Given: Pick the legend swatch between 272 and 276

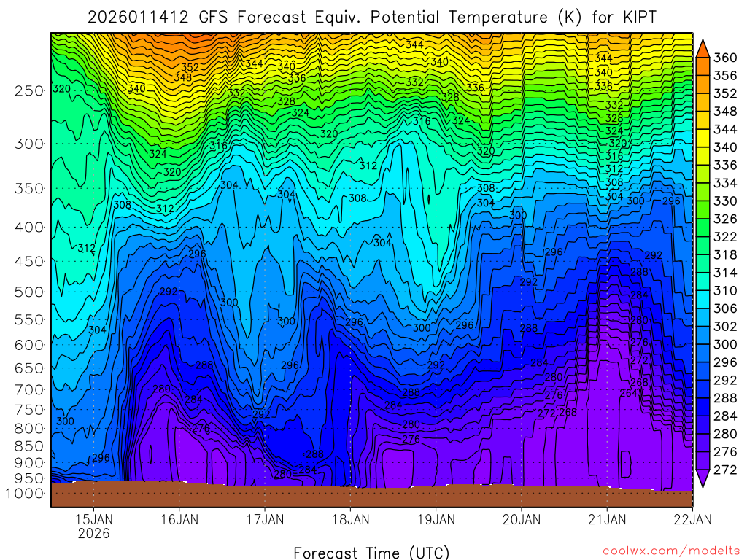Looking at the screenshot, I should pos(703,461).
